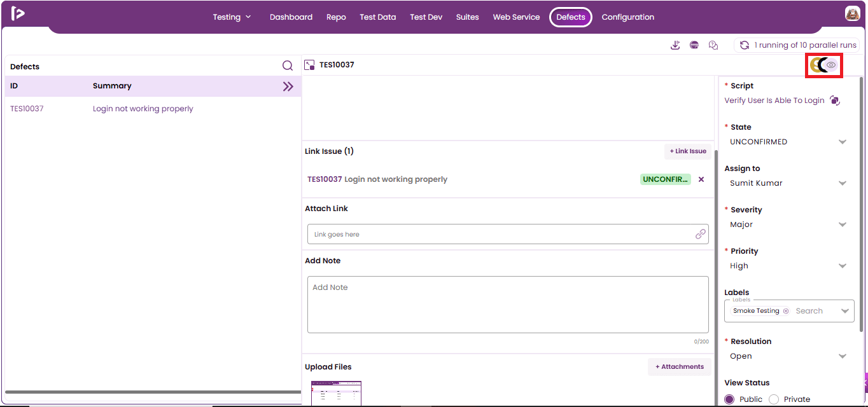
Task: Search defects with the magnifier icon
Action: (x=288, y=66)
